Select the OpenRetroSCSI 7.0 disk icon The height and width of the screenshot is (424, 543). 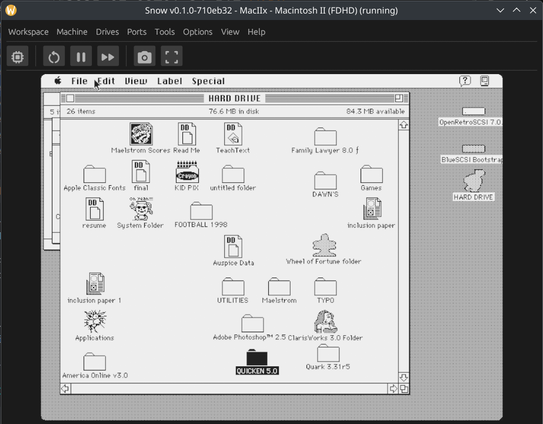[x=474, y=111]
